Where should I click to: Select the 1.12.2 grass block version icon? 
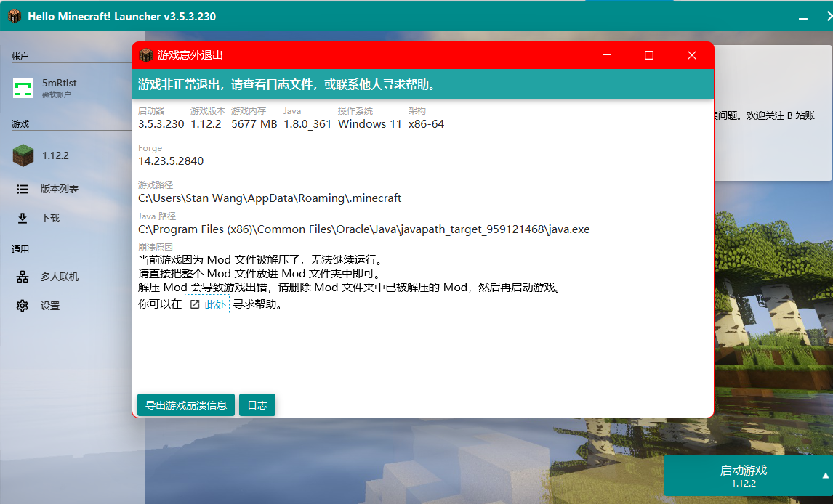23,155
